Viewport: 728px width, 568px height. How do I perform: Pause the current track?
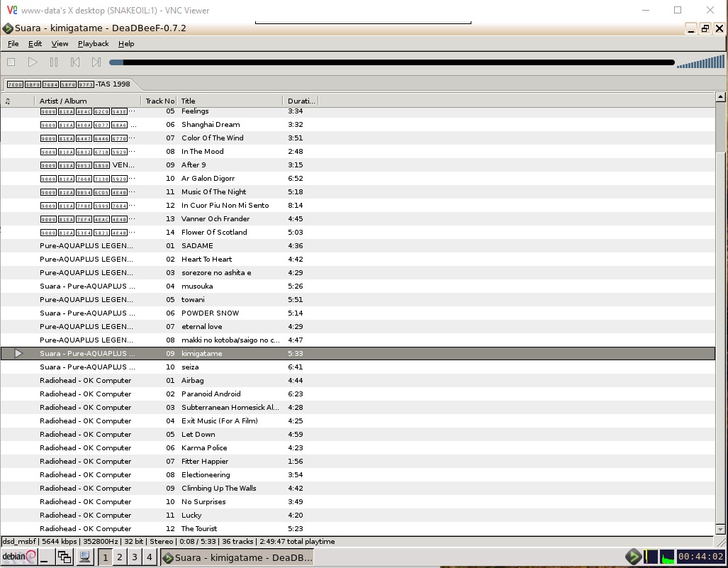pos(54,62)
